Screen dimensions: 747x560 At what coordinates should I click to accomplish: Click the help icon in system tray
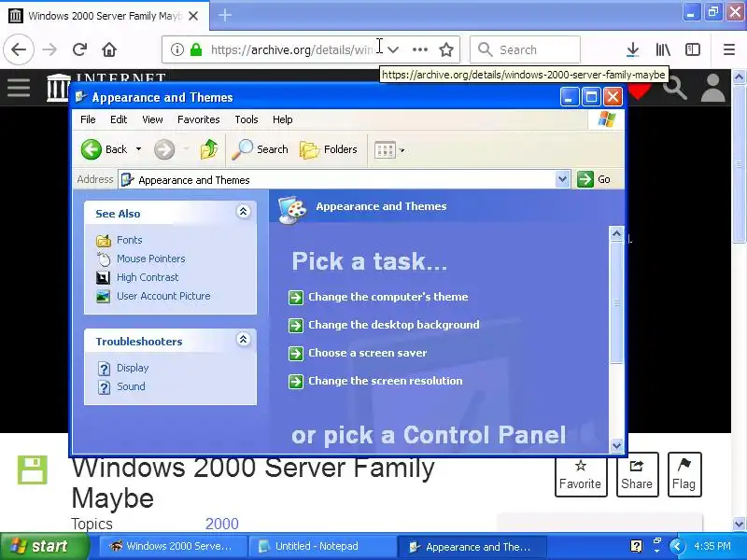click(636, 546)
